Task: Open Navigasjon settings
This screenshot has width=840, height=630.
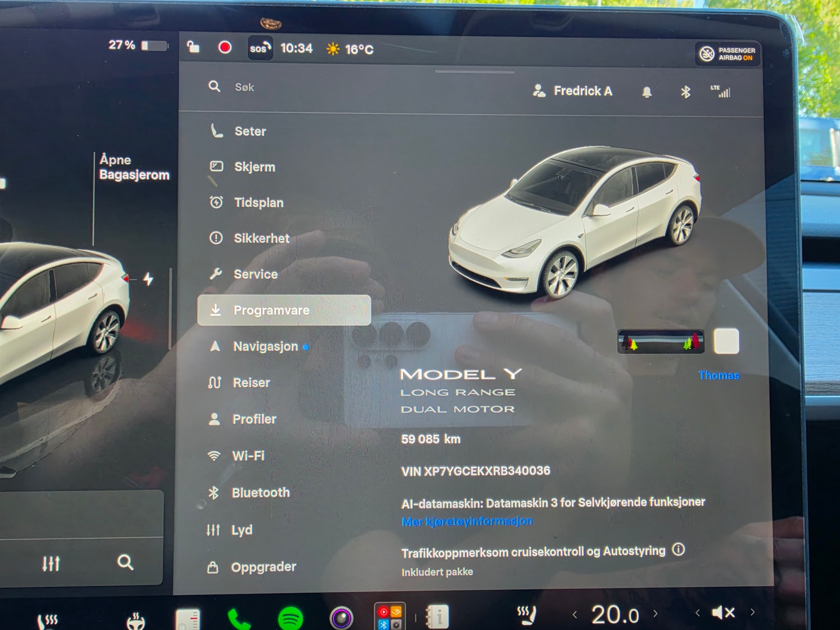Action: point(258,346)
